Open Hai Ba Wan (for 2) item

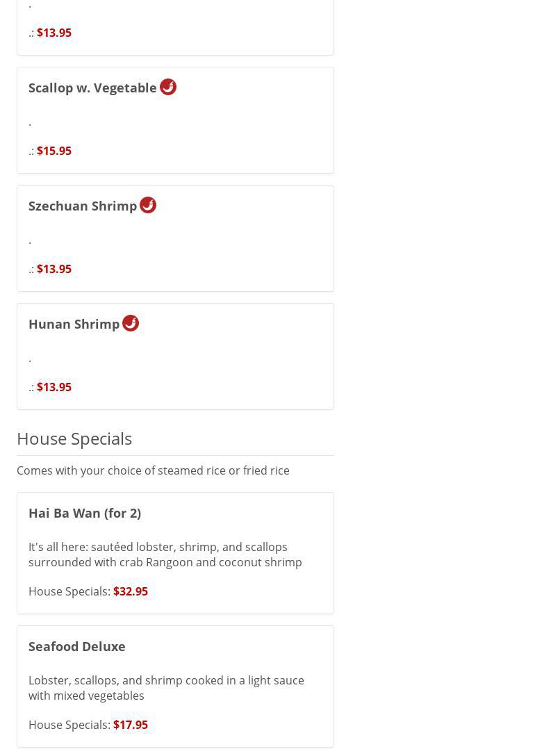point(85,513)
